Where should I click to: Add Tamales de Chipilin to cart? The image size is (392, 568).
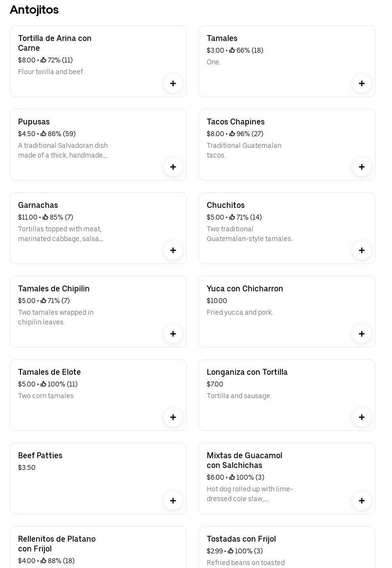pos(173,334)
